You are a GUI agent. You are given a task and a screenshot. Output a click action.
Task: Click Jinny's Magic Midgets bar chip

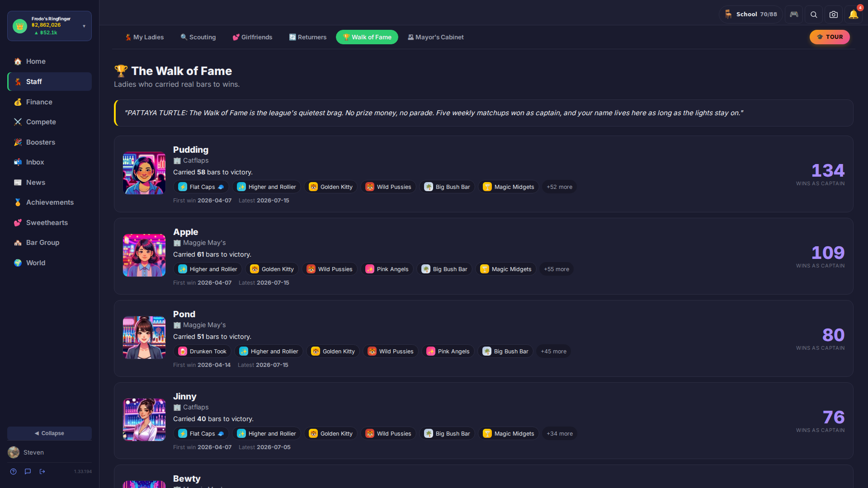[509, 433]
